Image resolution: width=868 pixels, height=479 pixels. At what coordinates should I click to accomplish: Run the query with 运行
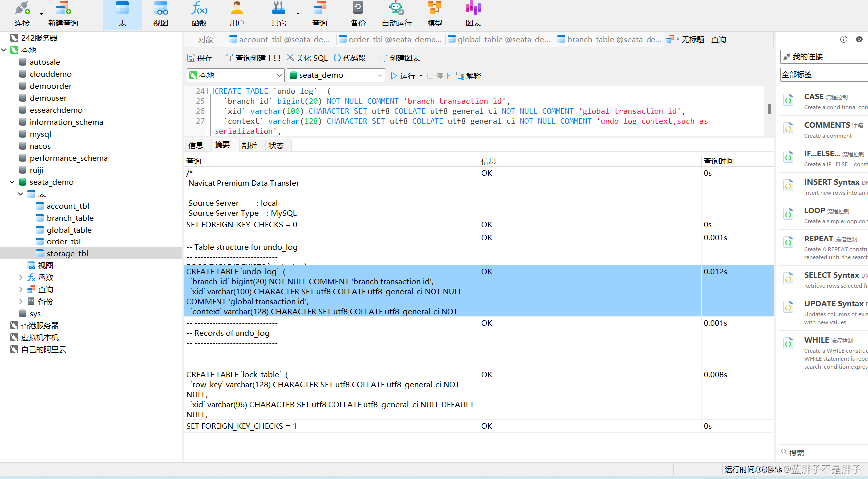[x=403, y=76]
